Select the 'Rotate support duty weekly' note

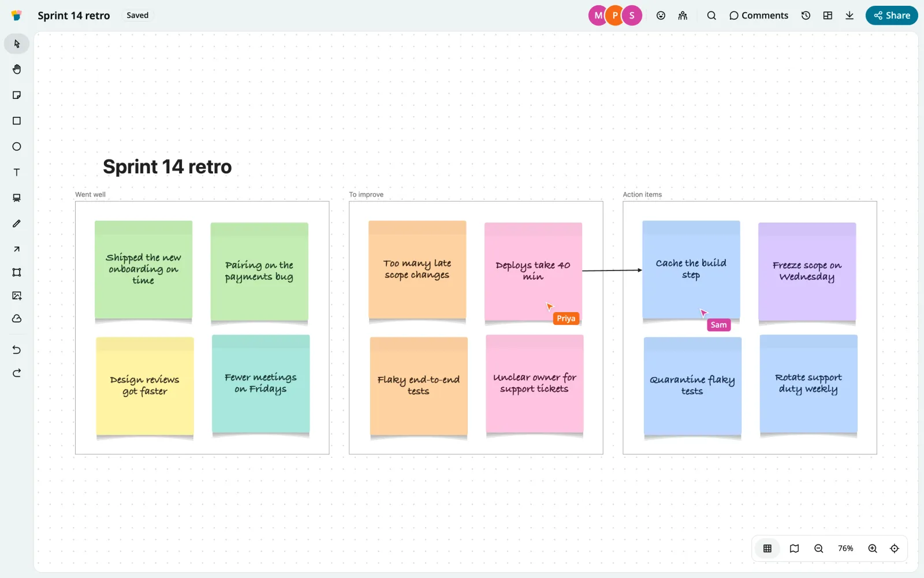point(808,384)
